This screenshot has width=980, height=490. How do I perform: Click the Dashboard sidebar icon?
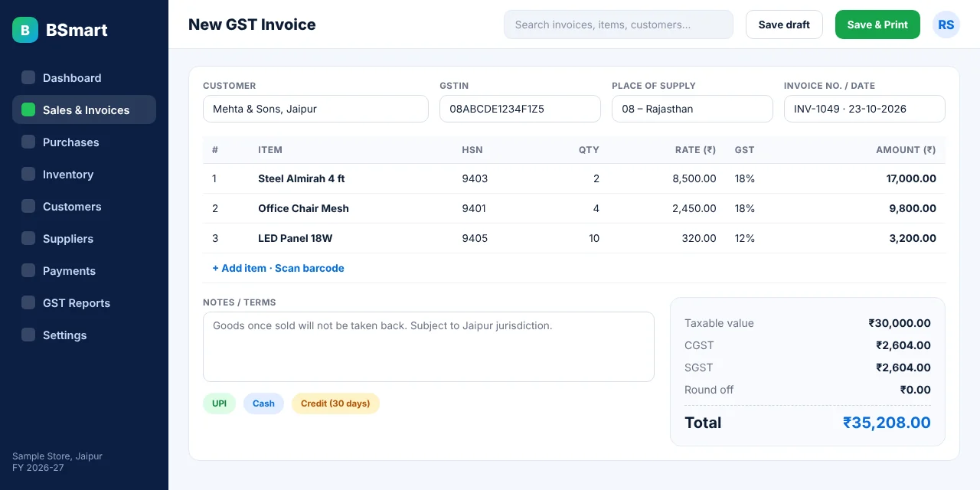click(x=28, y=77)
